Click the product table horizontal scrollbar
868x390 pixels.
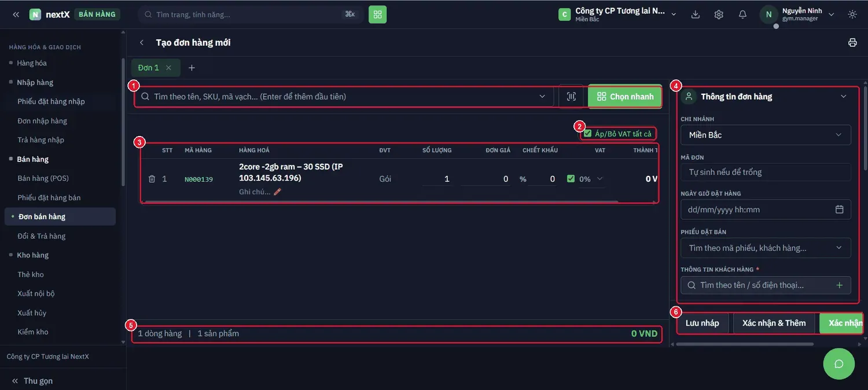381,202
